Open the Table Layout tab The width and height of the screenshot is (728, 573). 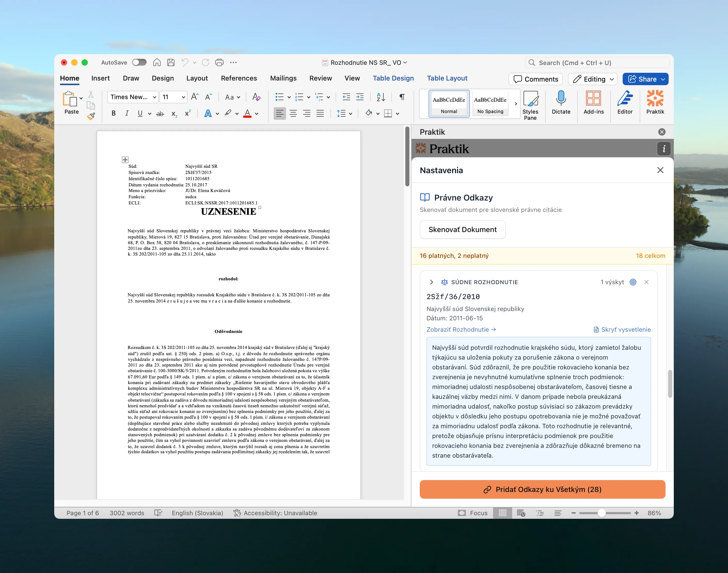(447, 78)
